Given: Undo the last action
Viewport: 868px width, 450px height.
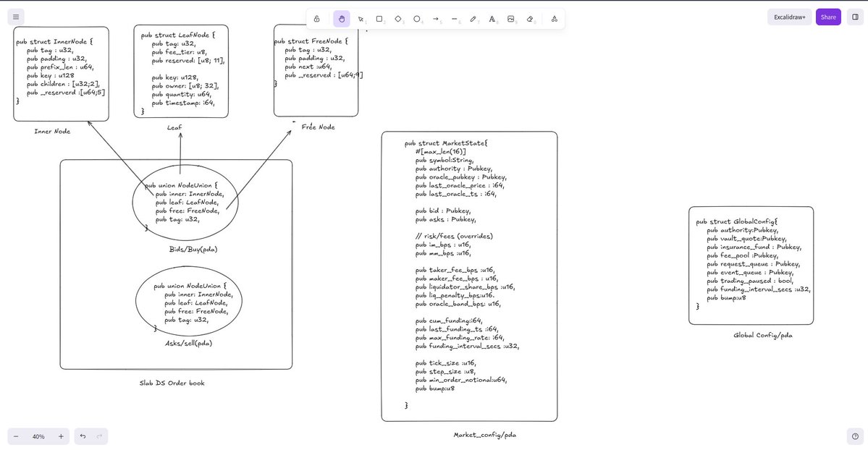Looking at the screenshot, I should [83, 437].
